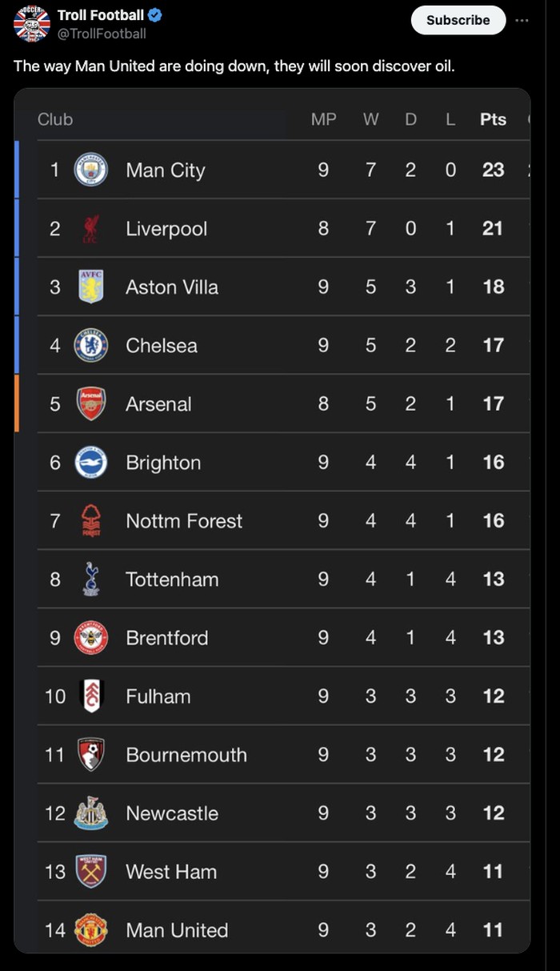Click the Aston Villa crest icon
Image resolution: width=560 pixels, height=971 pixels.
pyautogui.click(x=91, y=287)
